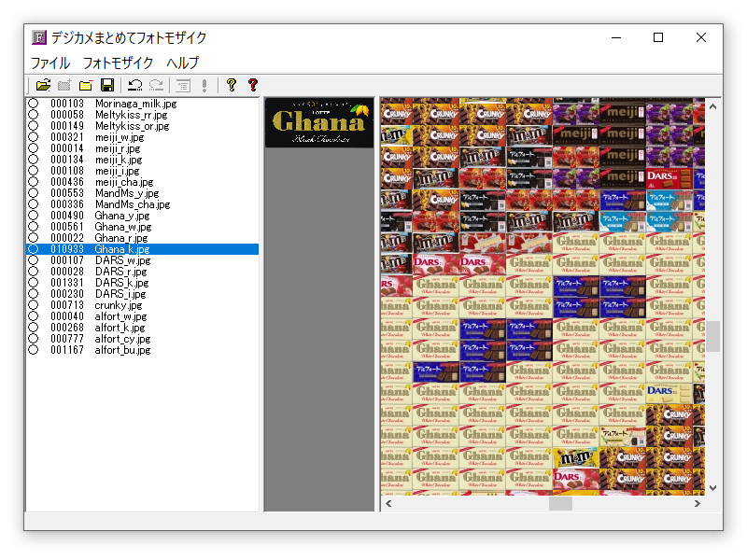This screenshot has height=560, width=747.
Task: Open the ファイル menu
Action: point(50,63)
